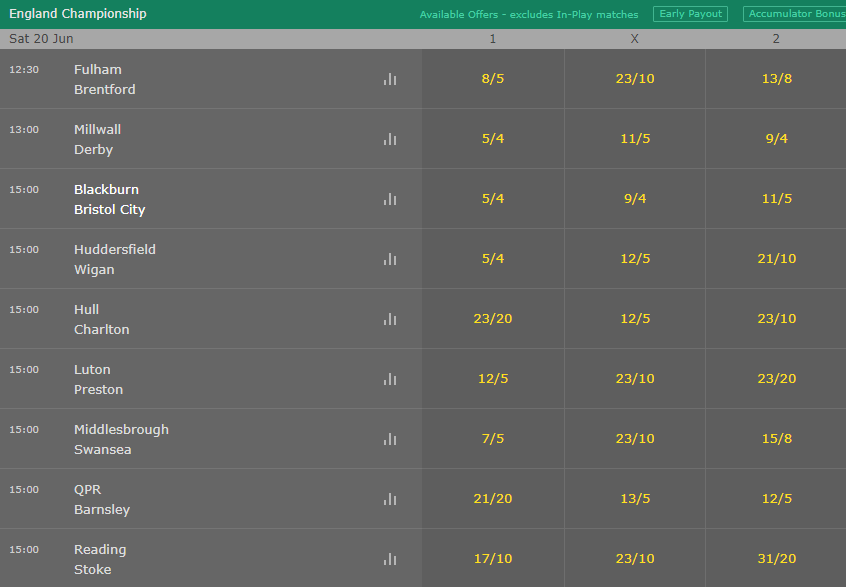Choose Hull home win at 23/20

[493, 318]
